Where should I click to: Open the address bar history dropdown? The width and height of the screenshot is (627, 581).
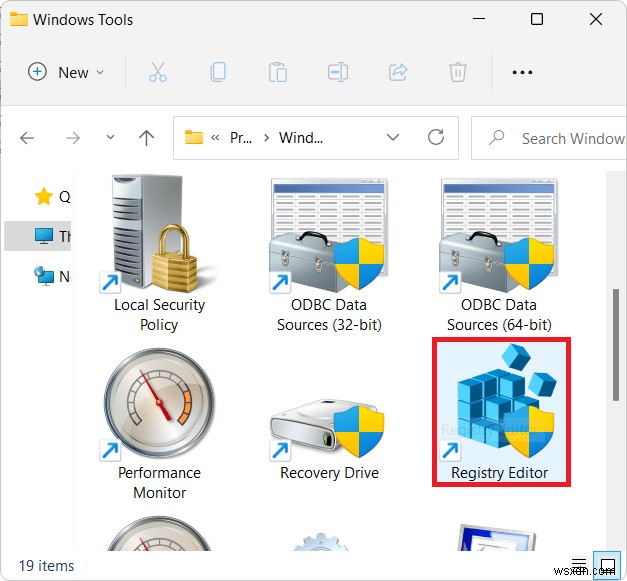tap(393, 138)
